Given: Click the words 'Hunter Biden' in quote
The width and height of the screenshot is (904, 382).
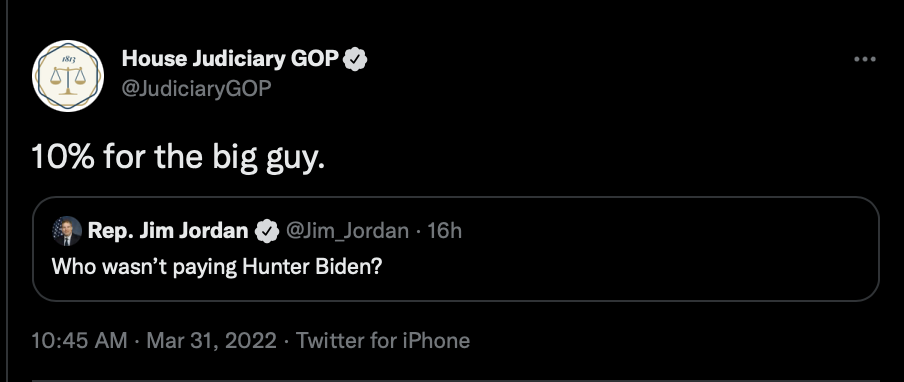Looking at the screenshot, I should click(x=312, y=267).
